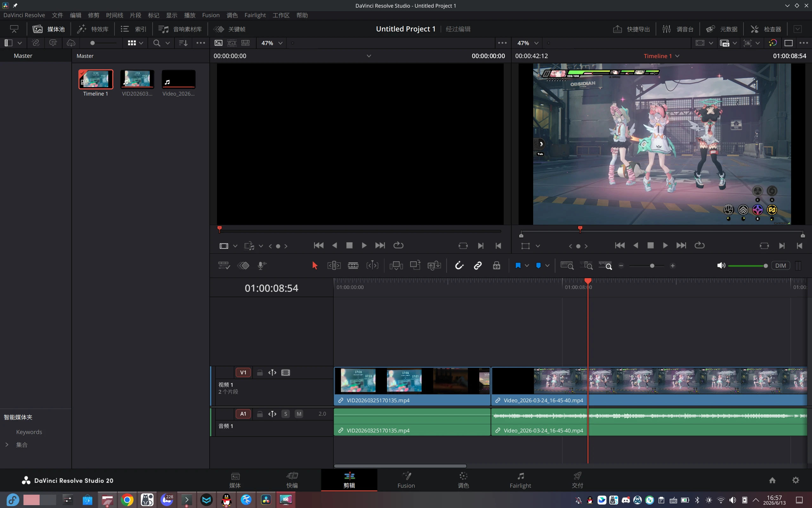Mute the A1 audio track
The height and width of the screenshot is (508, 812).
299,414
